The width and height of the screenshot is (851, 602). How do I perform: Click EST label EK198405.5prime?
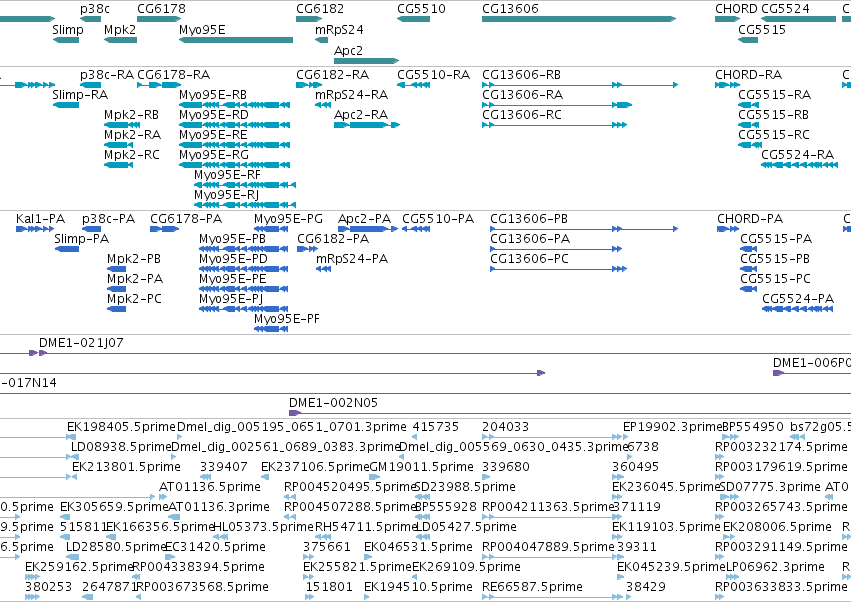tap(121, 427)
